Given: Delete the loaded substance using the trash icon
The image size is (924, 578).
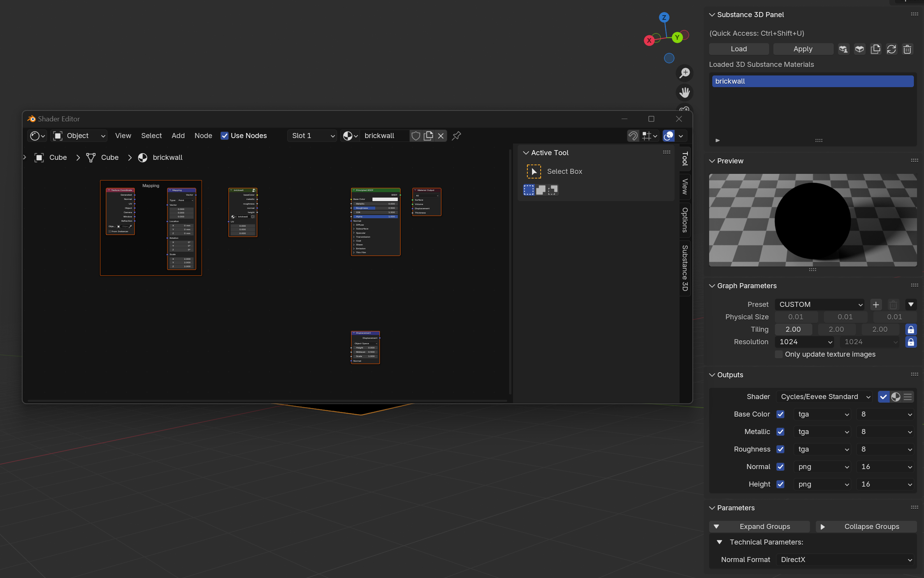Looking at the screenshot, I should tap(907, 49).
